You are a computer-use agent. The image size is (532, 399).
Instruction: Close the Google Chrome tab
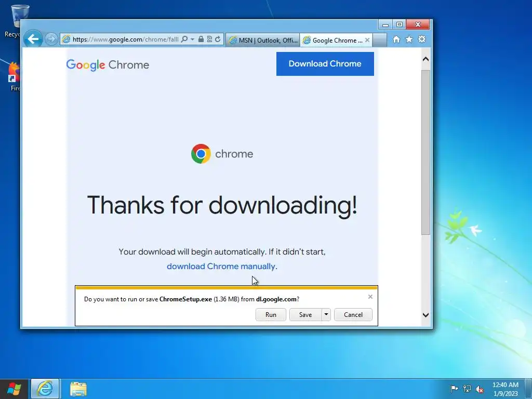point(367,40)
